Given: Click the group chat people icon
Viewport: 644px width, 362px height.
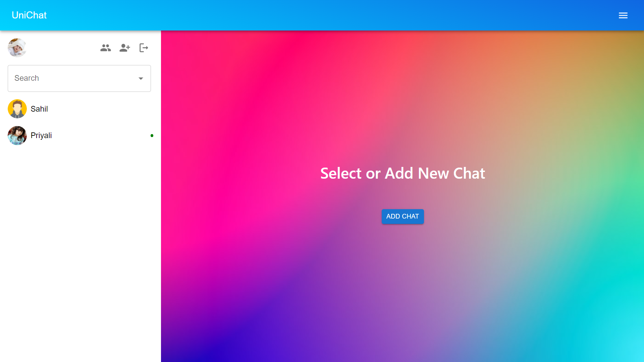Looking at the screenshot, I should click(105, 48).
